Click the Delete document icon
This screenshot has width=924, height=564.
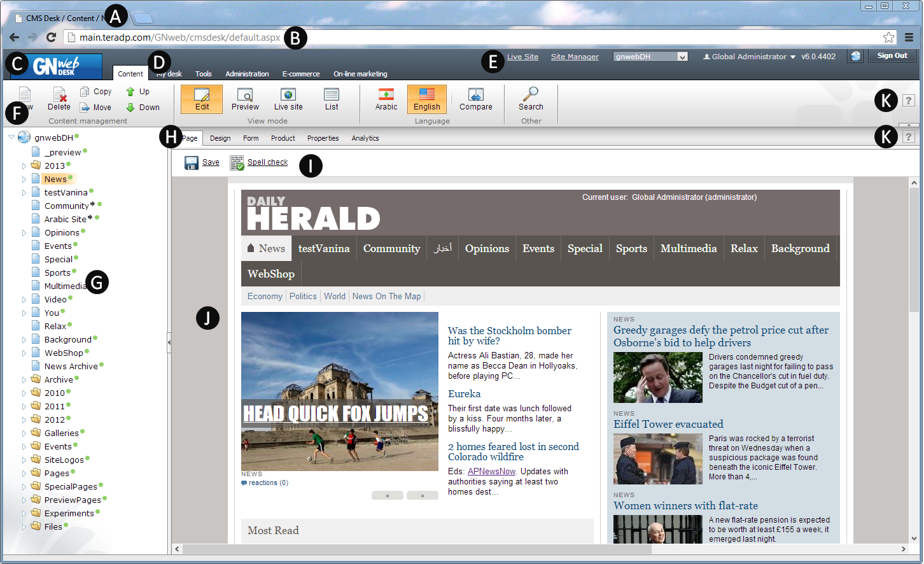coord(60,94)
